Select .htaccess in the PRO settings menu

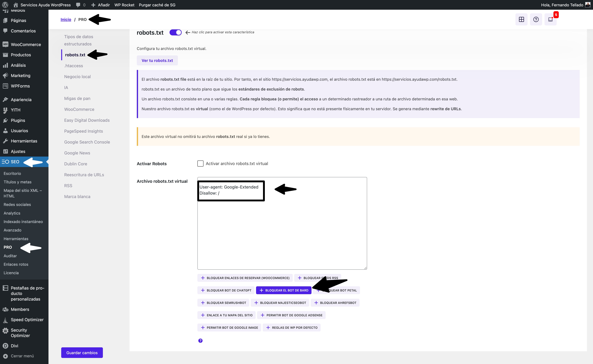coord(73,66)
